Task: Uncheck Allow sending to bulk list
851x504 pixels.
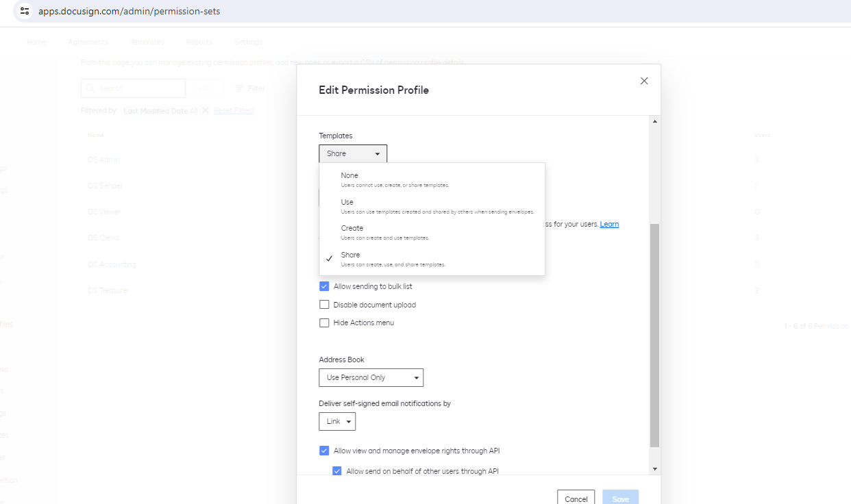Action: [324, 286]
